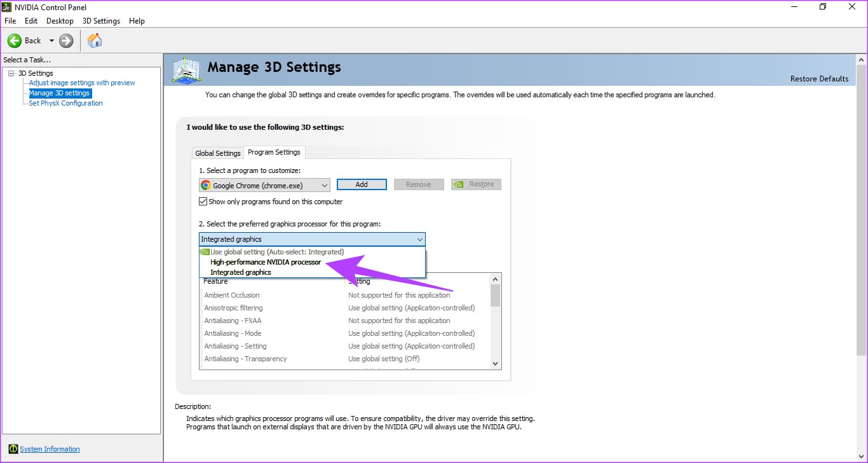Collapse the 3D Settings tree node
Image resolution: width=868 pixels, height=463 pixels.
click(11, 73)
